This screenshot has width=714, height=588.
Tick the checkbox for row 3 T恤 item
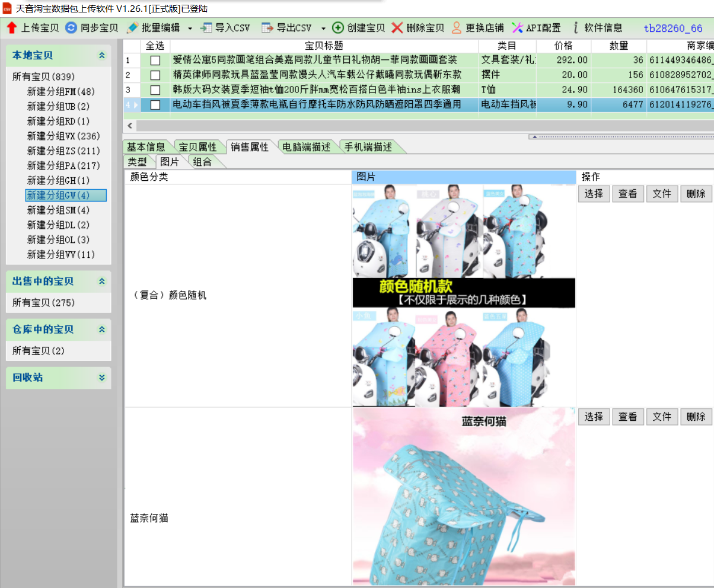155,90
